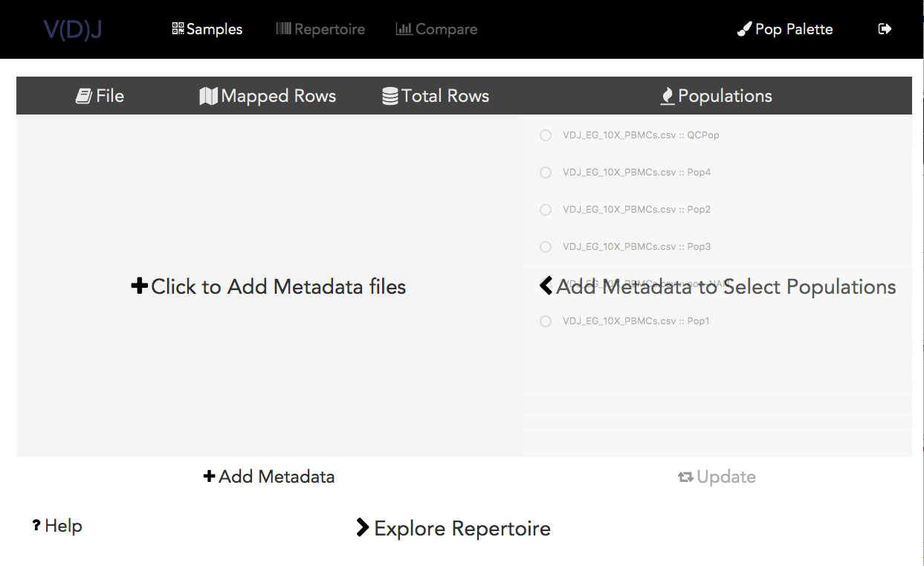Screen dimensions: 924x566
Task: Select the Pop2 population radio button
Action: (545, 210)
